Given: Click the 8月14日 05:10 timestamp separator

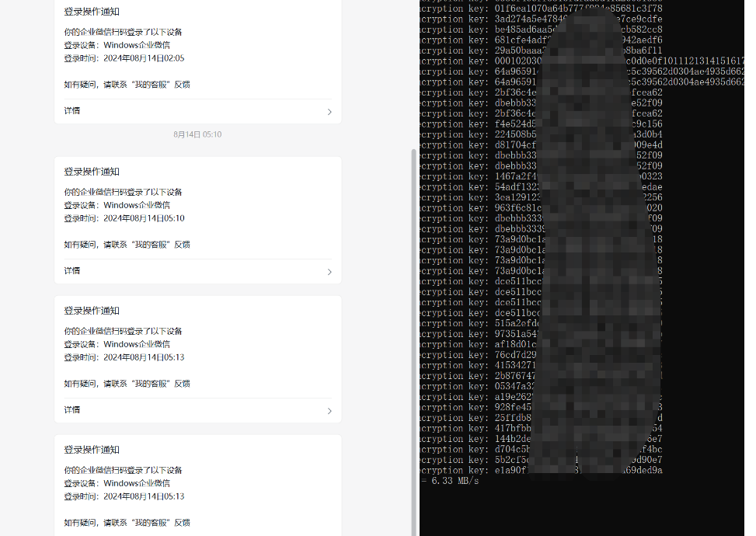Looking at the screenshot, I should tap(197, 134).
